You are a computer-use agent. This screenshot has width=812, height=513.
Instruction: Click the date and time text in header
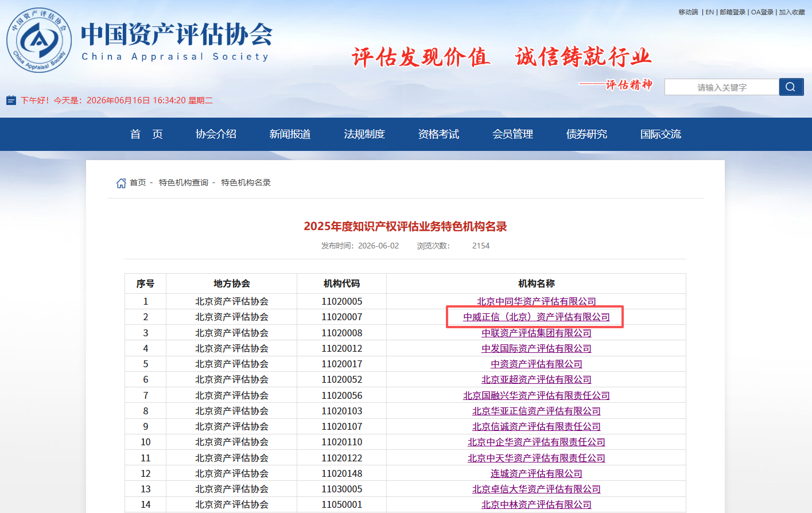click(x=116, y=100)
